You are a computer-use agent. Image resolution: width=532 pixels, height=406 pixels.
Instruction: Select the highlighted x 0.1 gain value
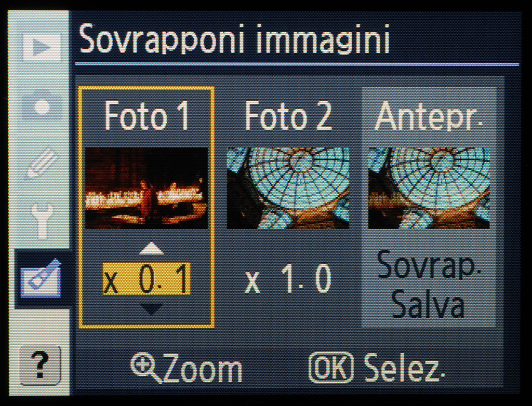coord(147,279)
